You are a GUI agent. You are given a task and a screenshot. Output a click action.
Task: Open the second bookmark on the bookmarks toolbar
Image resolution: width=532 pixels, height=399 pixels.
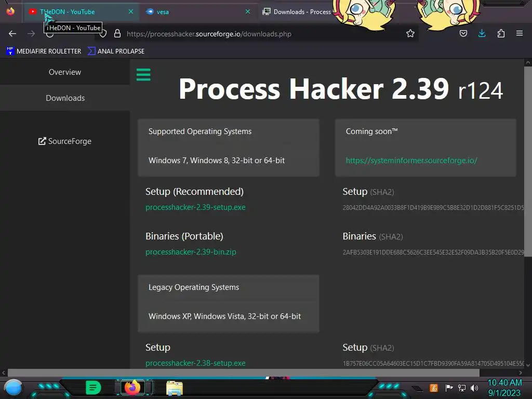[x=116, y=51]
